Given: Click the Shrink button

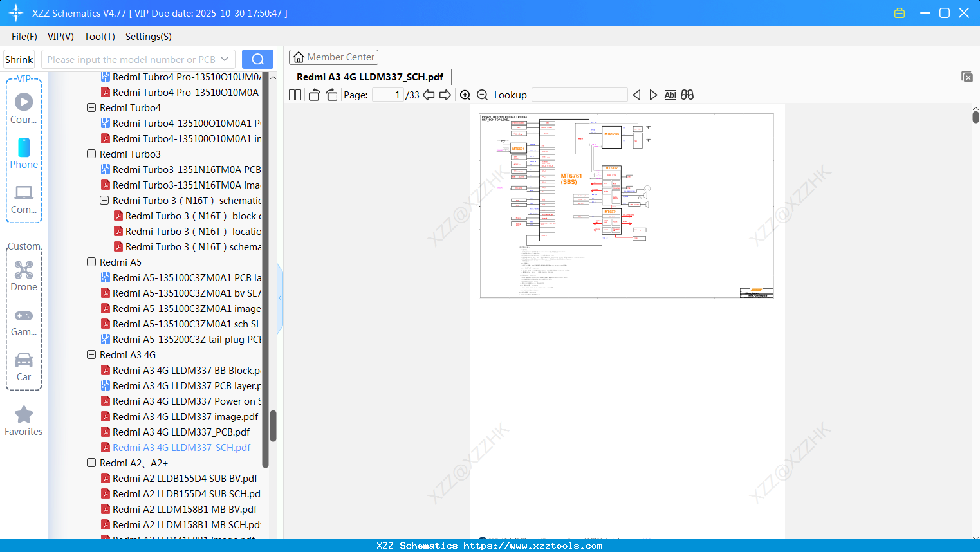Looking at the screenshot, I should [19, 60].
